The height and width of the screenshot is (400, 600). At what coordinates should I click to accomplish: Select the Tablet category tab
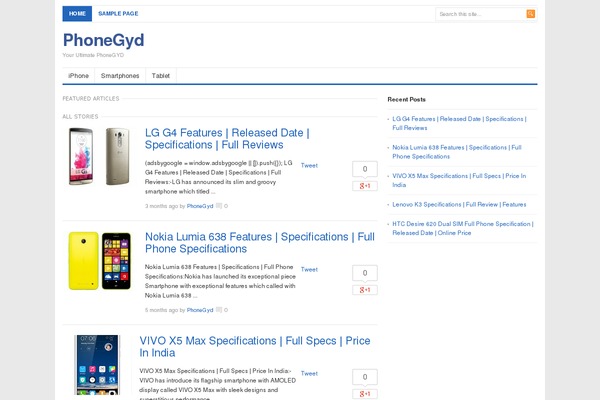[161, 76]
